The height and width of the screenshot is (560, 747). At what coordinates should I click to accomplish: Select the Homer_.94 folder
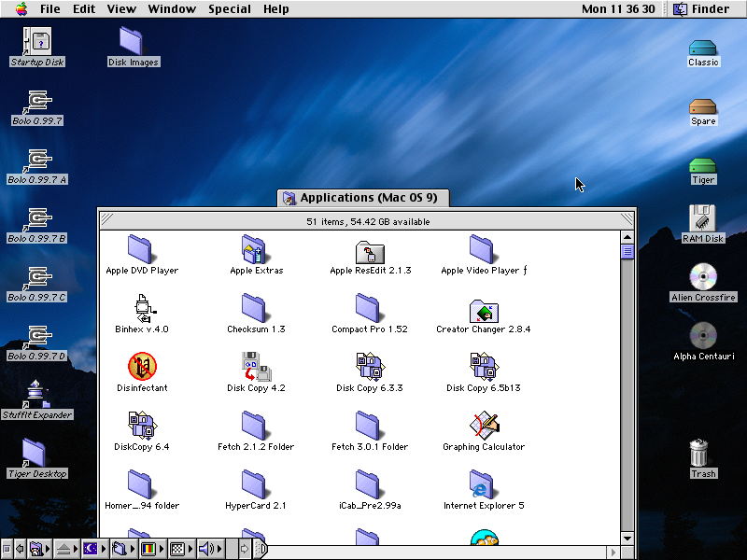[x=140, y=483]
